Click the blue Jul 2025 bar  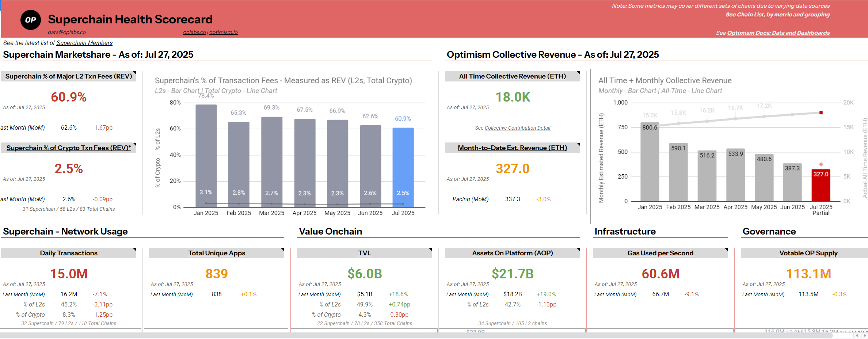click(403, 167)
